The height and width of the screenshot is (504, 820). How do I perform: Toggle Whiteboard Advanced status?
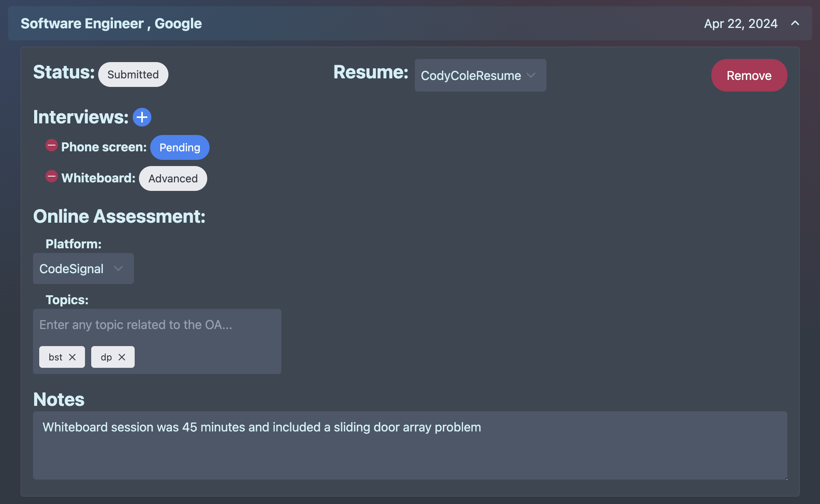coord(173,178)
